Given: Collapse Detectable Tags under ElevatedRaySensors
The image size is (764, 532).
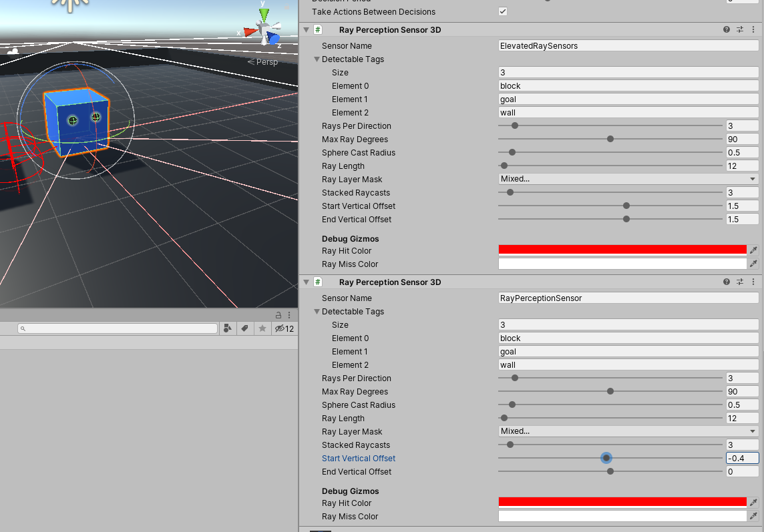Looking at the screenshot, I should tap(317, 59).
